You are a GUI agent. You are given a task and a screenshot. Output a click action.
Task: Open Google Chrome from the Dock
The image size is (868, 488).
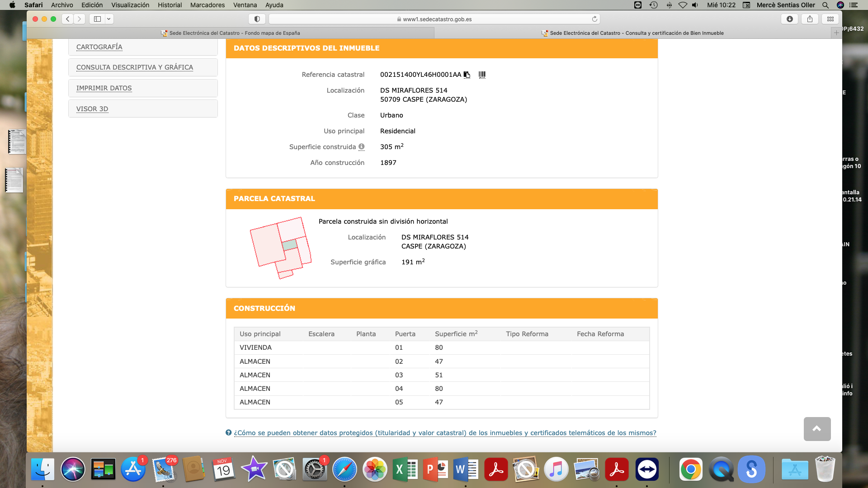690,469
